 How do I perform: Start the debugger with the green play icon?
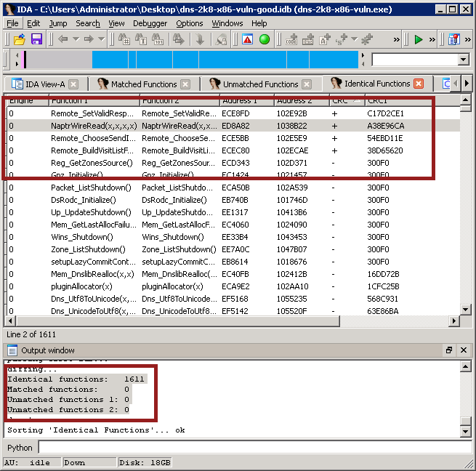point(419,39)
